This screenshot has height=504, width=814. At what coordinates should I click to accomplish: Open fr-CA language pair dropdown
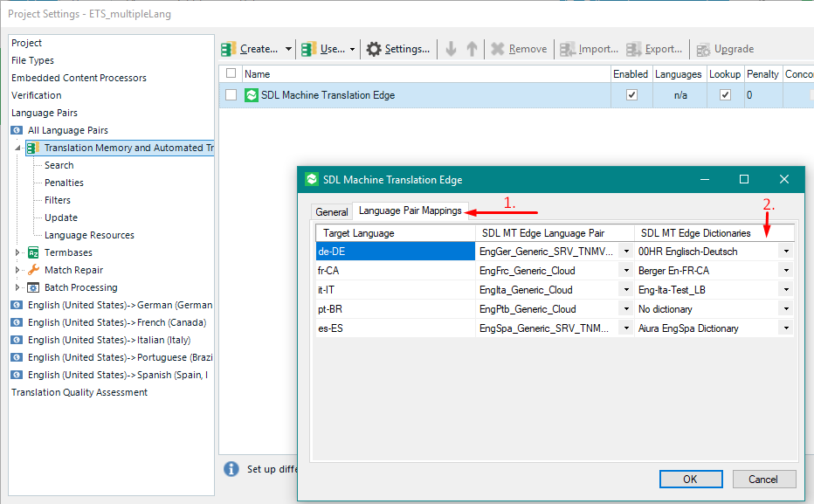[626, 271]
